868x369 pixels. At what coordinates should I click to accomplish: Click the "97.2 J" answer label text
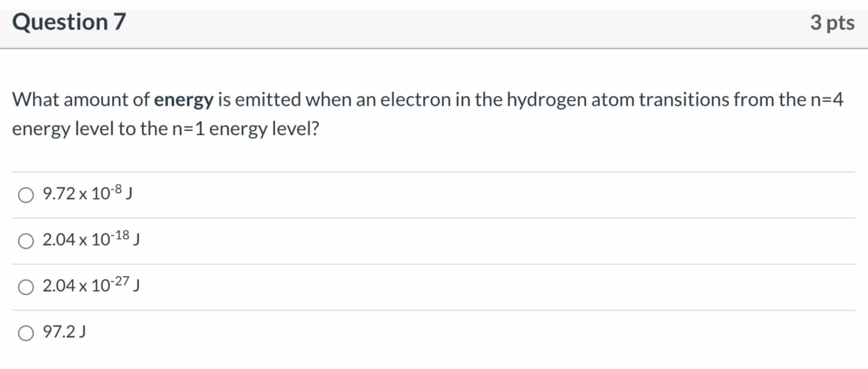tap(64, 332)
